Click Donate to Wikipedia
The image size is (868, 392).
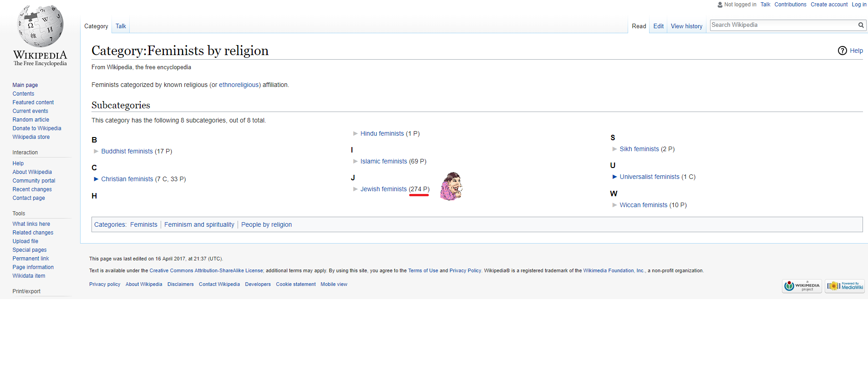point(37,128)
